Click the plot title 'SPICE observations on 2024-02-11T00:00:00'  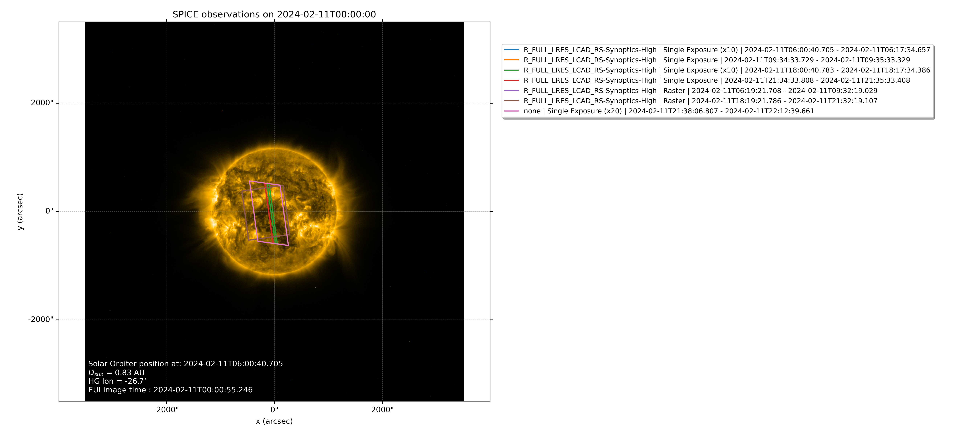(274, 15)
